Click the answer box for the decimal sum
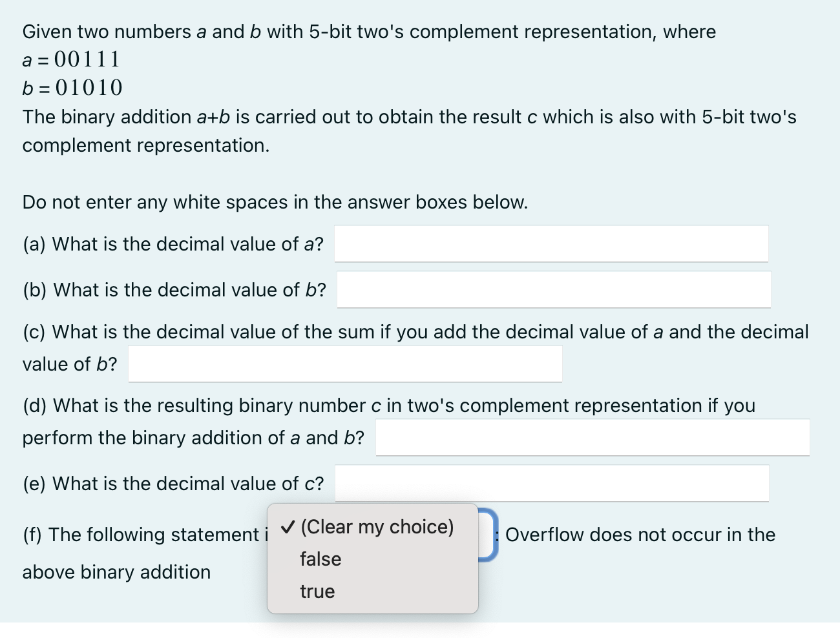840x638 pixels. click(345, 364)
